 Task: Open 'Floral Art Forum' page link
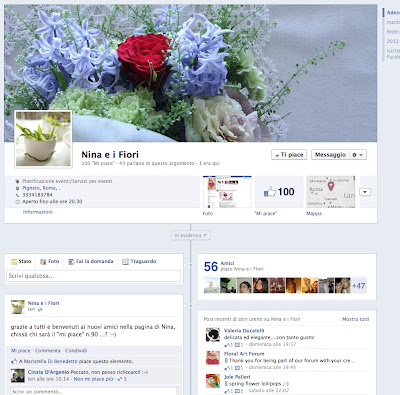click(244, 354)
